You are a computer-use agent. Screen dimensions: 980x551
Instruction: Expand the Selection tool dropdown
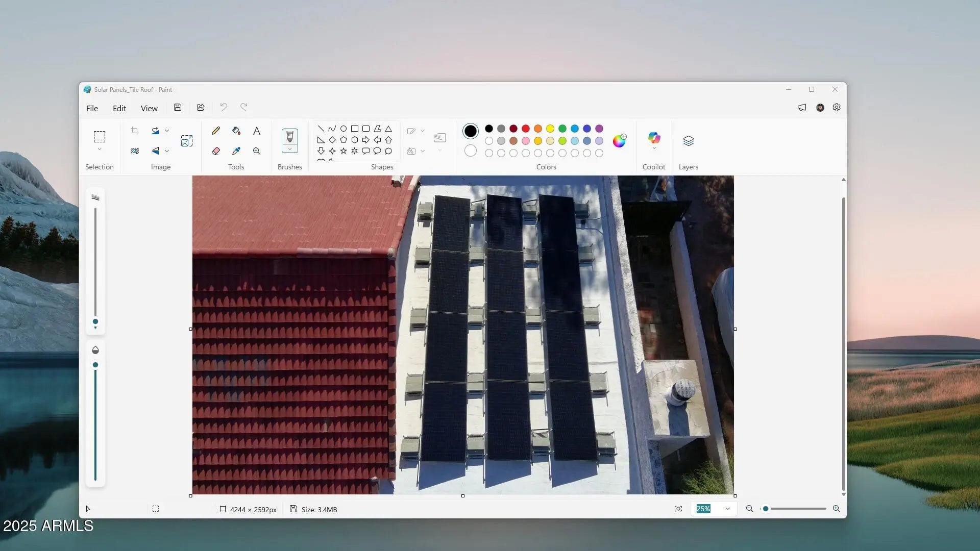click(x=100, y=149)
